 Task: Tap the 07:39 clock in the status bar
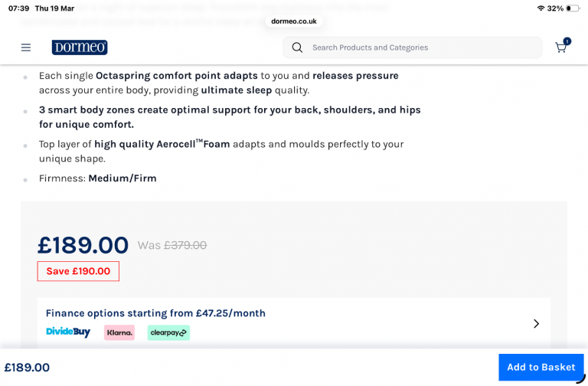coord(18,8)
